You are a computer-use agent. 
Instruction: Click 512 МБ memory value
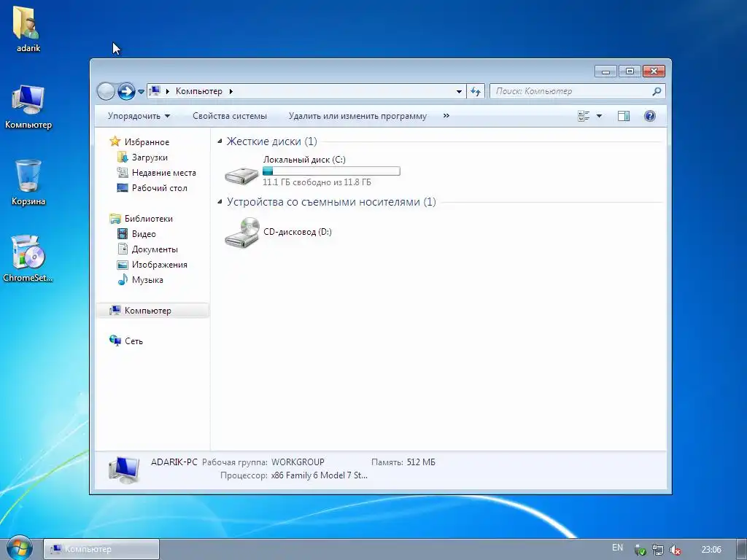pyautogui.click(x=421, y=462)
